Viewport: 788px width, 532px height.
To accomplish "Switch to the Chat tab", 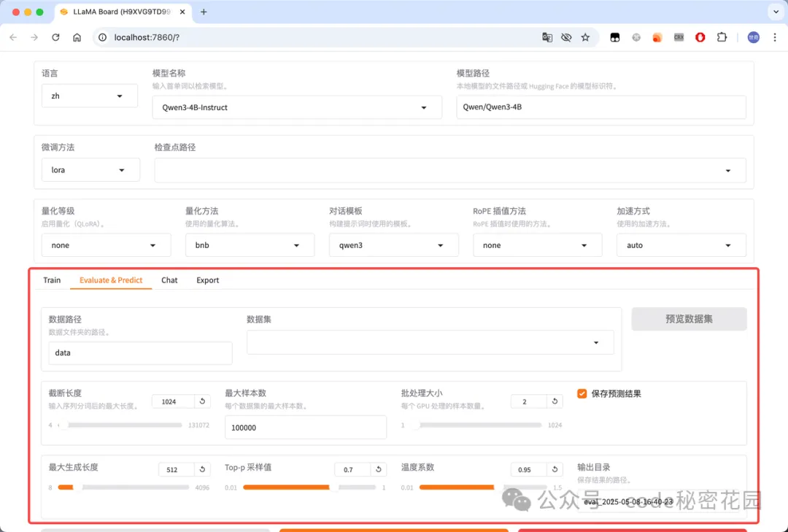I will [169, 280].
